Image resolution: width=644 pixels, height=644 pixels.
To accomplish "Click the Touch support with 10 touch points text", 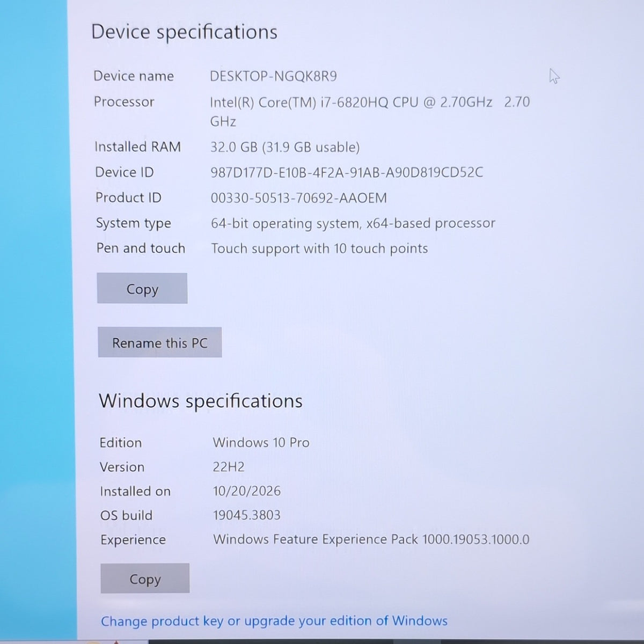I will (319, 248).
